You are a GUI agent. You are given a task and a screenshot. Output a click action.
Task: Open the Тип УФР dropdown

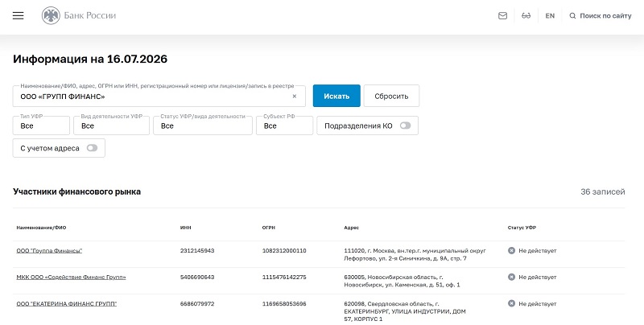[41, 125]
